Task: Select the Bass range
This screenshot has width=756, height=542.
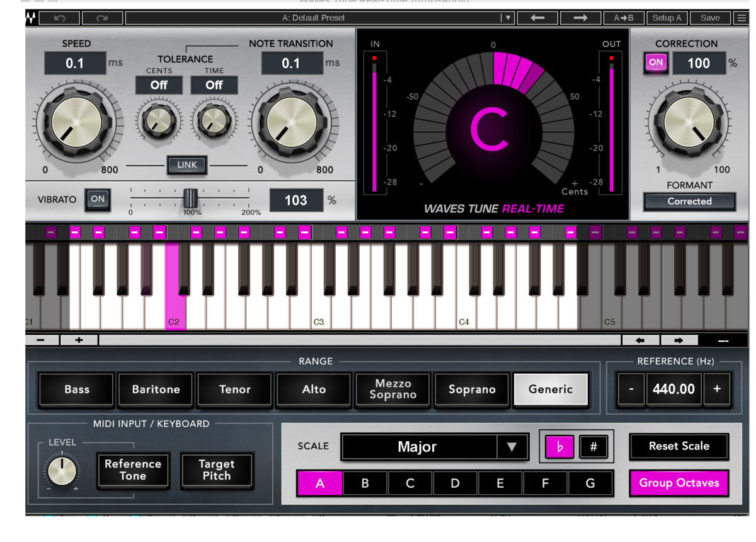Action: pos(77,389)
